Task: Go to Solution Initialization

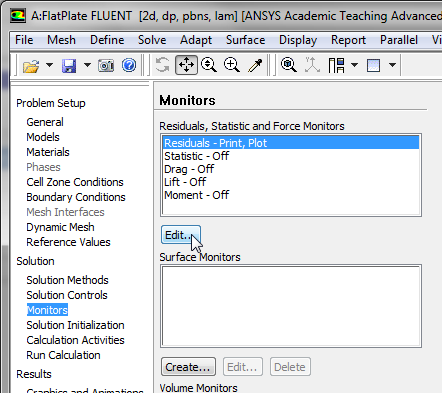Action: pyautogui.click(x=75, y=325)
